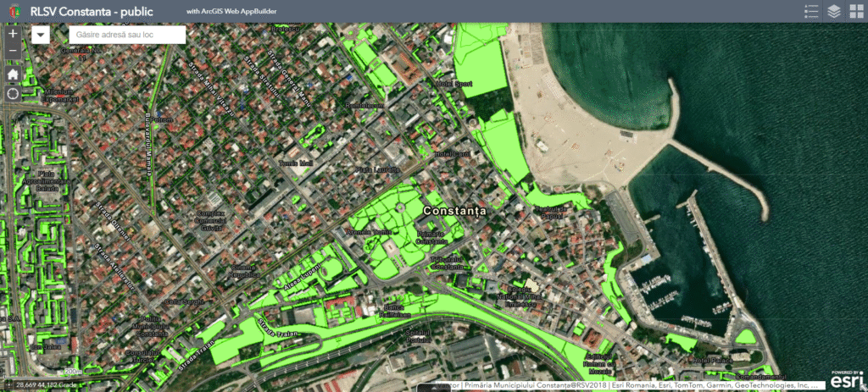
Task: Reset map to default home extent
Action: click(x=13, y=74)
